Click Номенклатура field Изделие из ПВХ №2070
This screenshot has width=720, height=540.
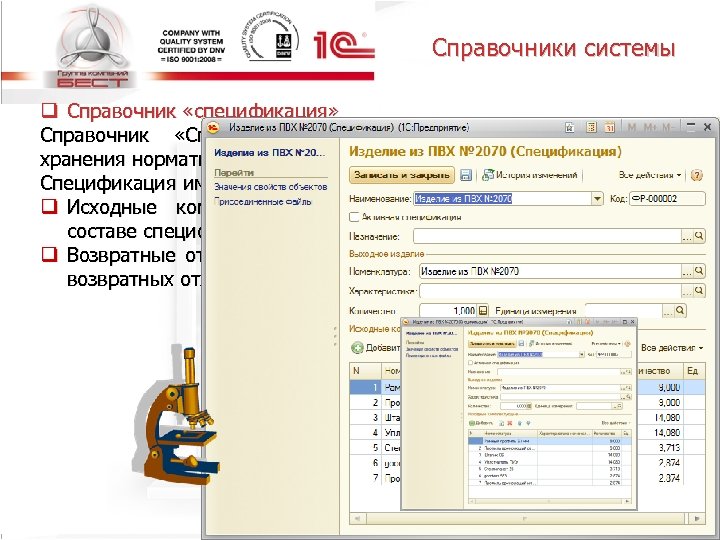pyautogui.click(x=550, y=271)
